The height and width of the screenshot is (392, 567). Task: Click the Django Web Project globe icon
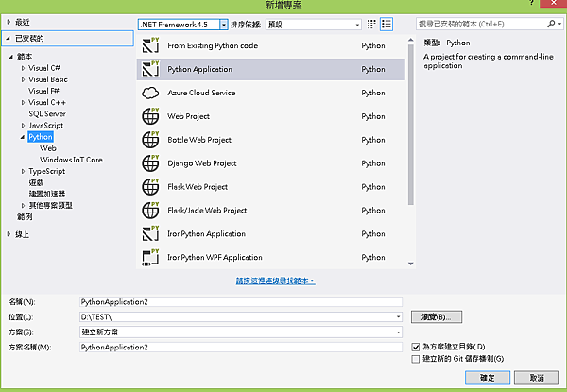(150, 163)
